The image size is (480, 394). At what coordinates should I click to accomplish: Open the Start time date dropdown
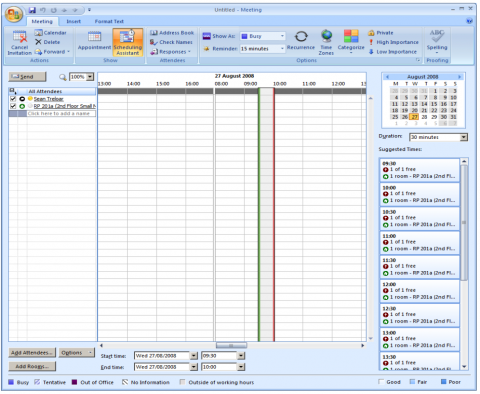[194, 356]
